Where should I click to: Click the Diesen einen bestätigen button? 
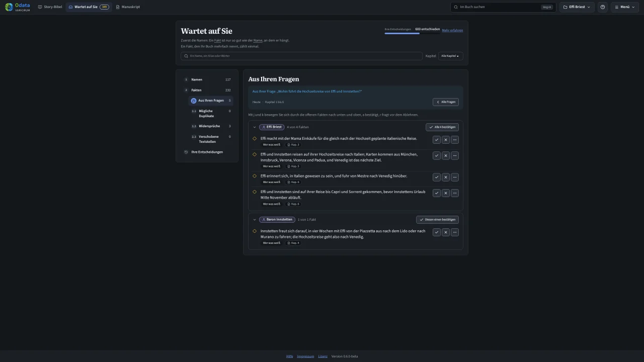437,220
